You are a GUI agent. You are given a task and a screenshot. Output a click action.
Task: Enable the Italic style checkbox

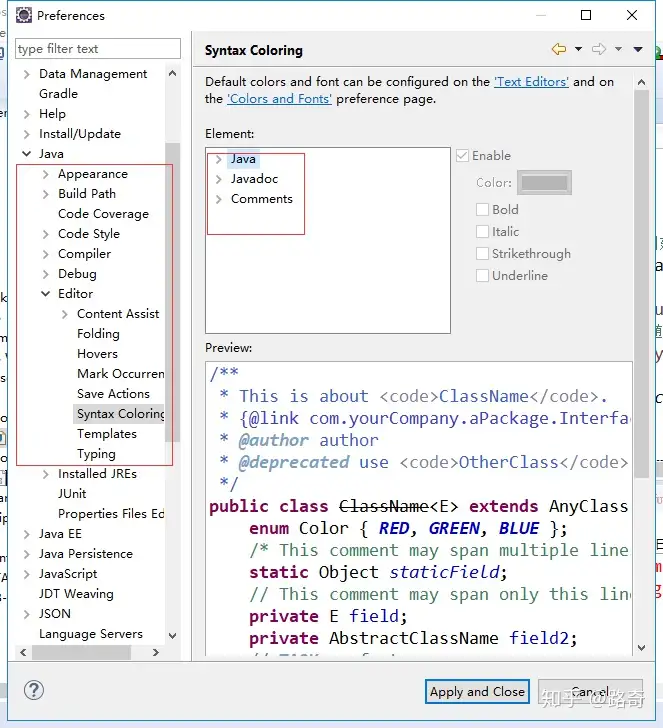[483, 232]
